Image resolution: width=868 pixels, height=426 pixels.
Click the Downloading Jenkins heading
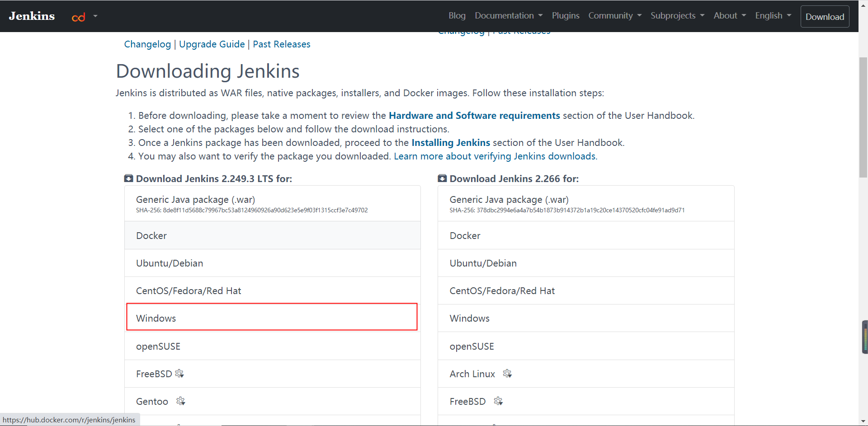pyautogui.click(x=208, y=71)
